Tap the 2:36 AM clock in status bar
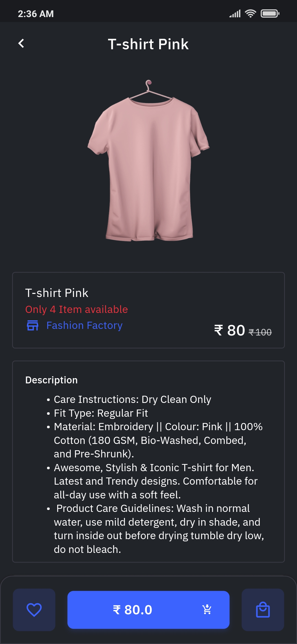The image size is (297, 644). coord(36,14)
